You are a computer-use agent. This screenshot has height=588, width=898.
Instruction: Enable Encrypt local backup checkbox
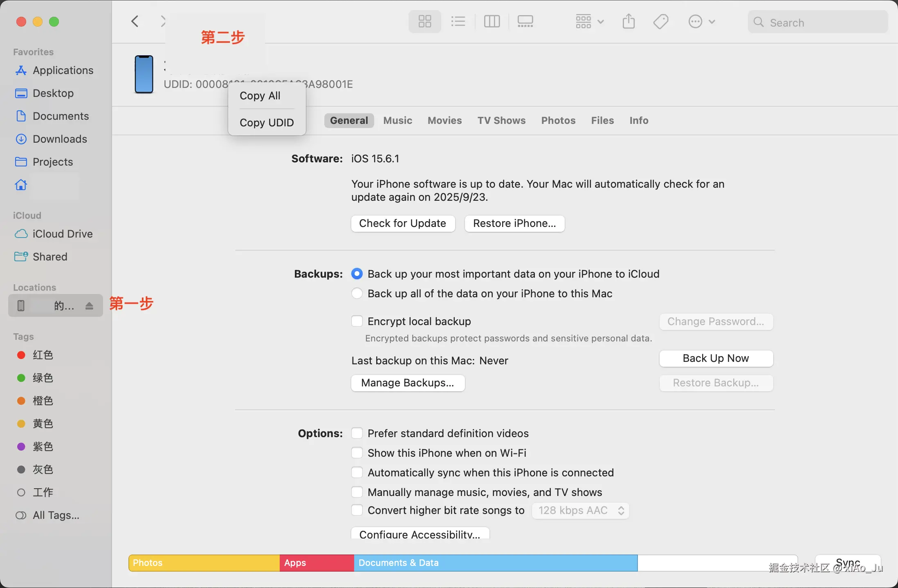coord(357,321)
